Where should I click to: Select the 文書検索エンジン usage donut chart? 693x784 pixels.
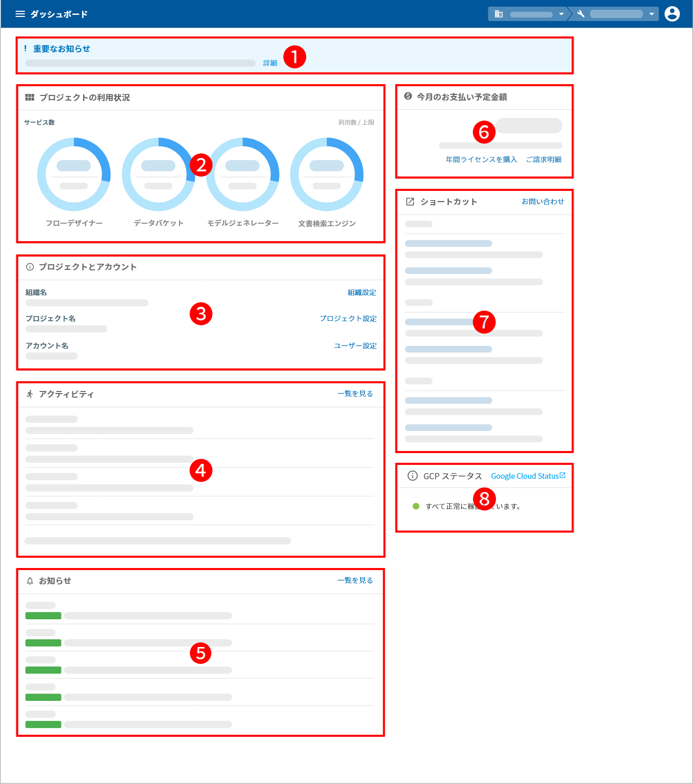click(327, 174)
